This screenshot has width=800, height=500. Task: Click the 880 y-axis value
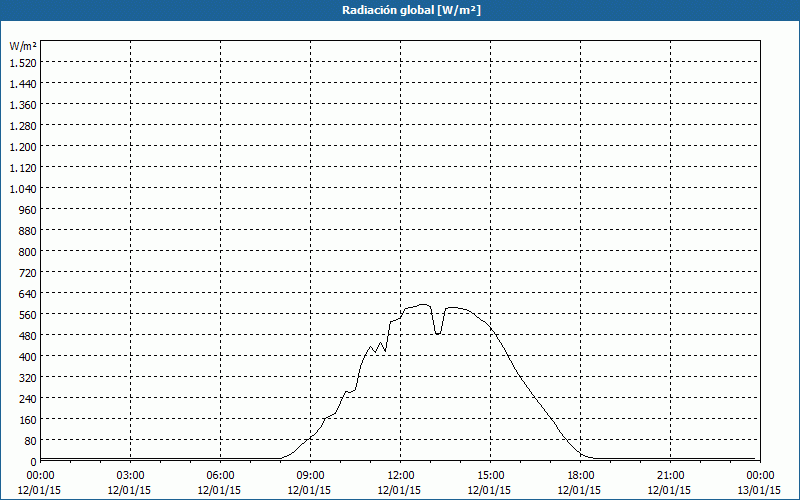coord(30,231)
